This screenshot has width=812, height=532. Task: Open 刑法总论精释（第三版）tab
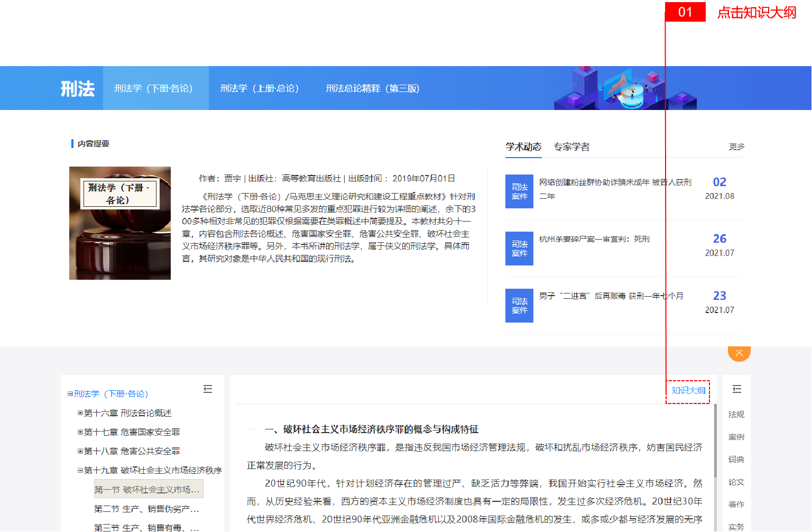click(x=372, y=88)
